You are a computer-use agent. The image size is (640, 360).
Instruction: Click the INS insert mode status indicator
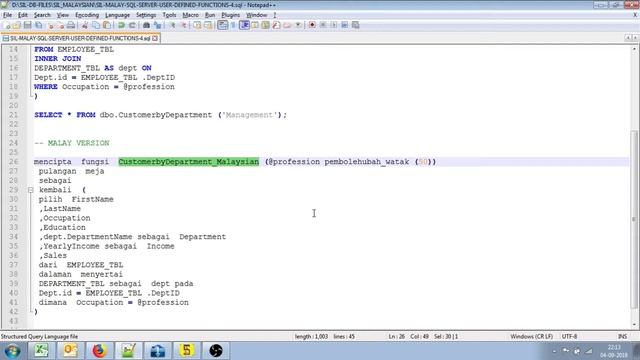(x=622, y=337)
